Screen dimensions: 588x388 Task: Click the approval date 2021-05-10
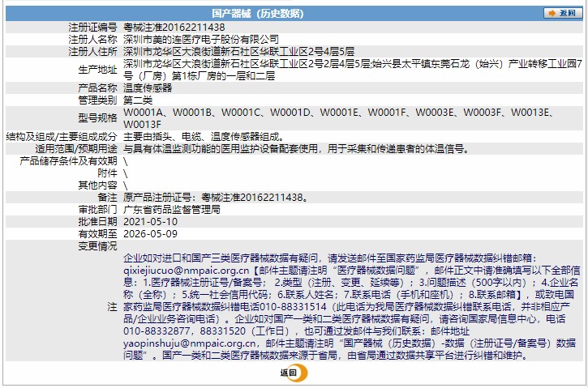point(150,222)
